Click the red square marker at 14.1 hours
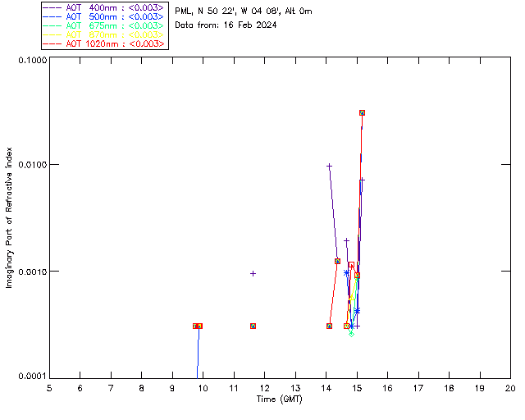This screenshot has width=525, height=420. click(x=329, y=326)
